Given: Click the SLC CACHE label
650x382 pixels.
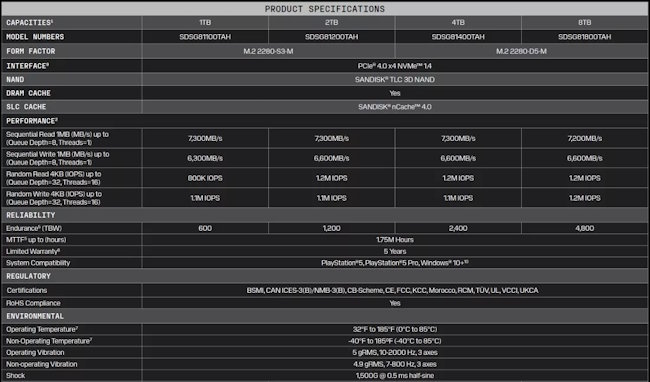Looking at the screenshot, I should click(x=26, y=107).
